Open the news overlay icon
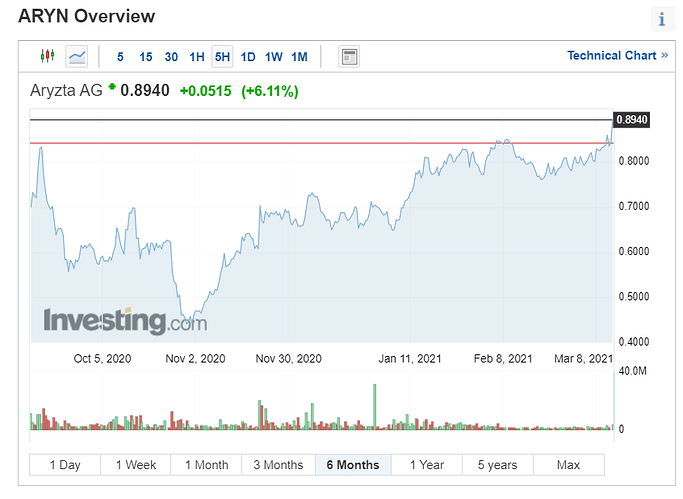This screenshot has width=683, height=499. coord(349,57)
